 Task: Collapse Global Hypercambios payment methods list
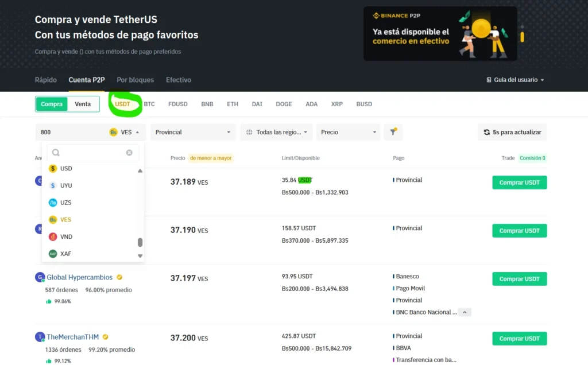465,312
